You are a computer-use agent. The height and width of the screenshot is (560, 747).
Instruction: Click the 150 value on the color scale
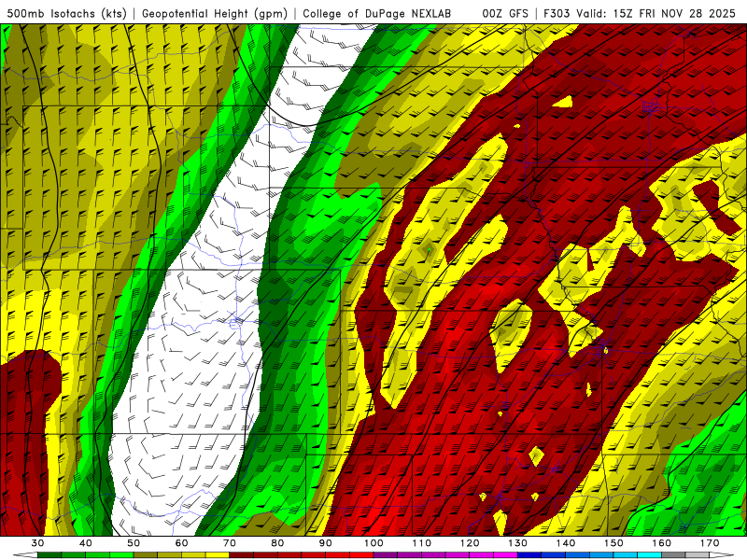613,543
